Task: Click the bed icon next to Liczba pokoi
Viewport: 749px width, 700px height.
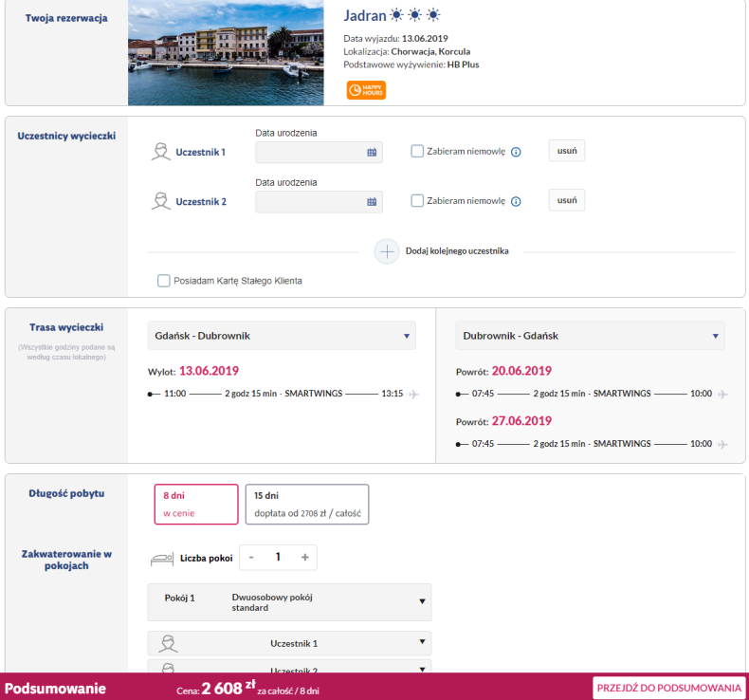Action: (162, 559)
